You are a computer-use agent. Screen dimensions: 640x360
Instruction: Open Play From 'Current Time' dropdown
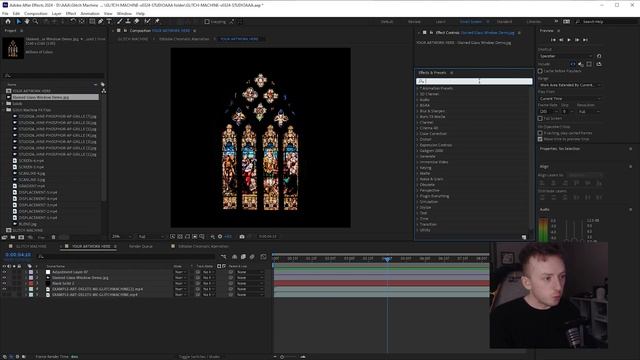pyautogui.click(x=570, y=98)
